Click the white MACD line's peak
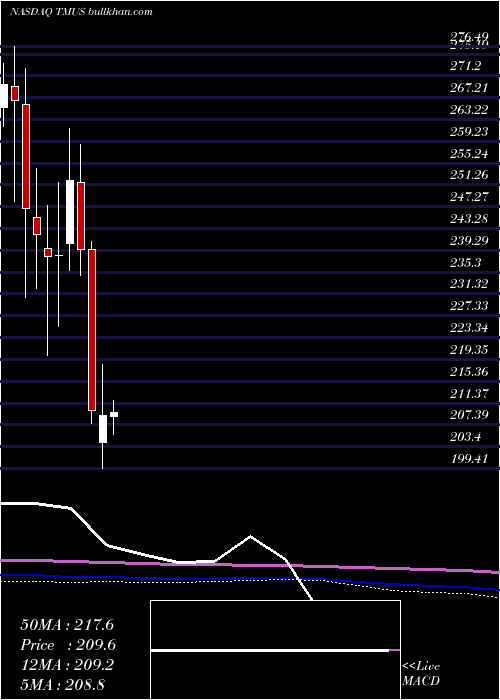This screenshot has height=700, width=500. pyautogui.click(x=250, y=536)
